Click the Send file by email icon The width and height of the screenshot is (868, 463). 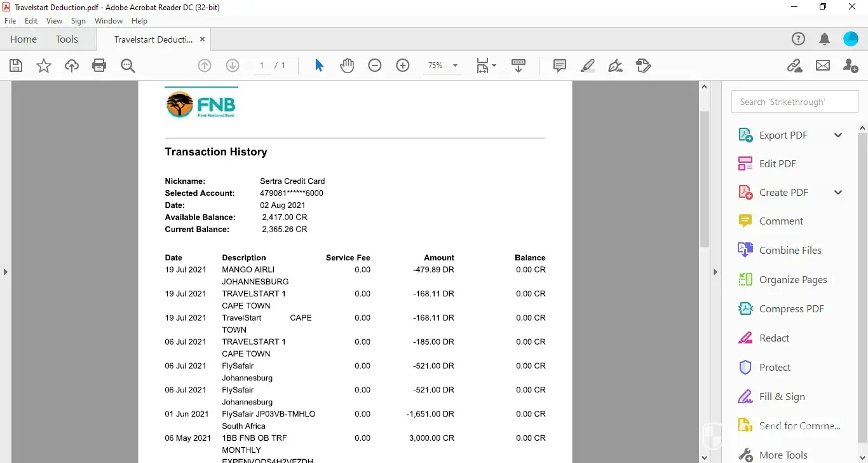coord(823,66)
